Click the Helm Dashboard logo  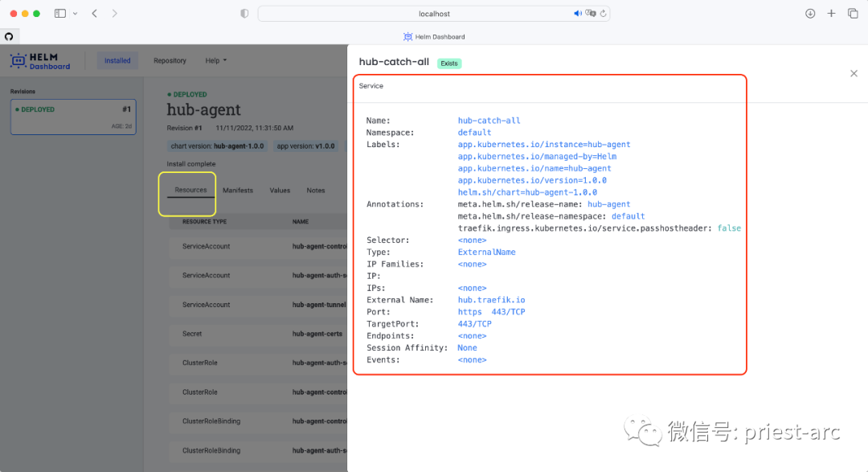[x=40, y=61]
